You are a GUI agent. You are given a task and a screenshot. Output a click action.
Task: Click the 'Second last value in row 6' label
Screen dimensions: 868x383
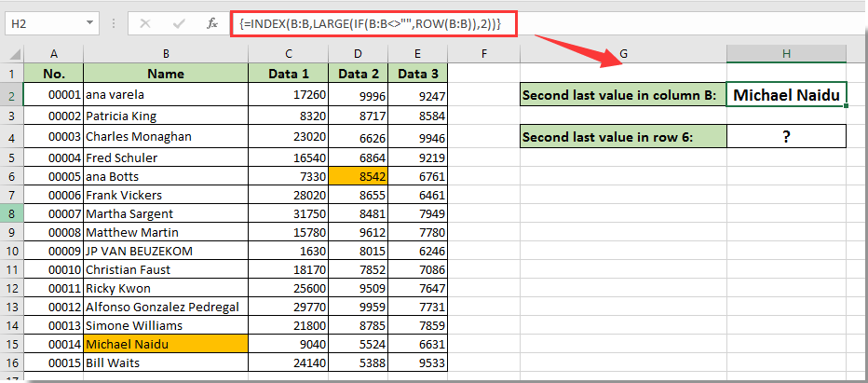[622, 137]
